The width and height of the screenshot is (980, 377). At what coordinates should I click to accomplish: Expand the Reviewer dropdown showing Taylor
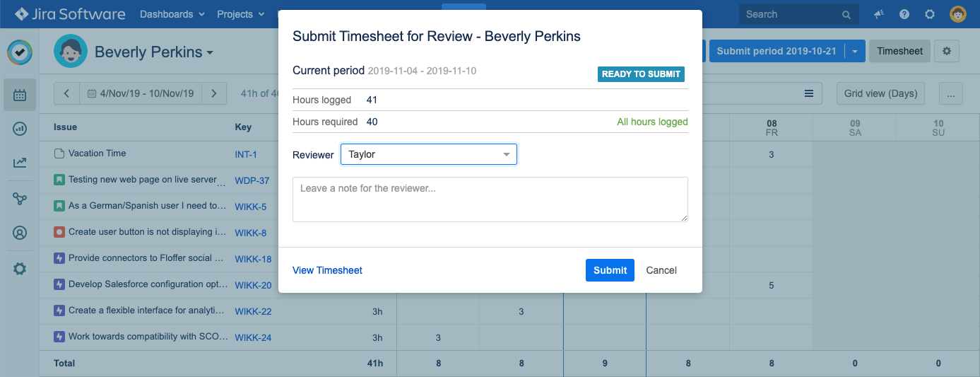[429, 154]
